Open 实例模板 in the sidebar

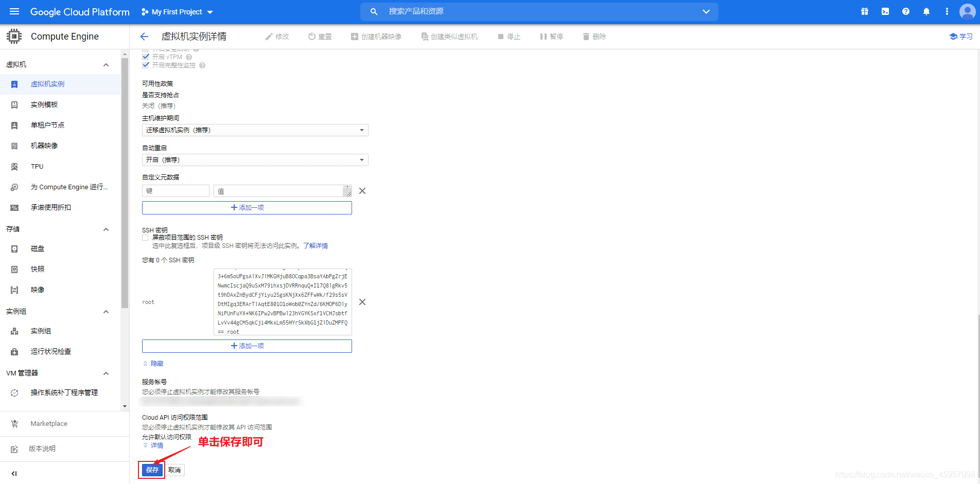tap(60, 104)
